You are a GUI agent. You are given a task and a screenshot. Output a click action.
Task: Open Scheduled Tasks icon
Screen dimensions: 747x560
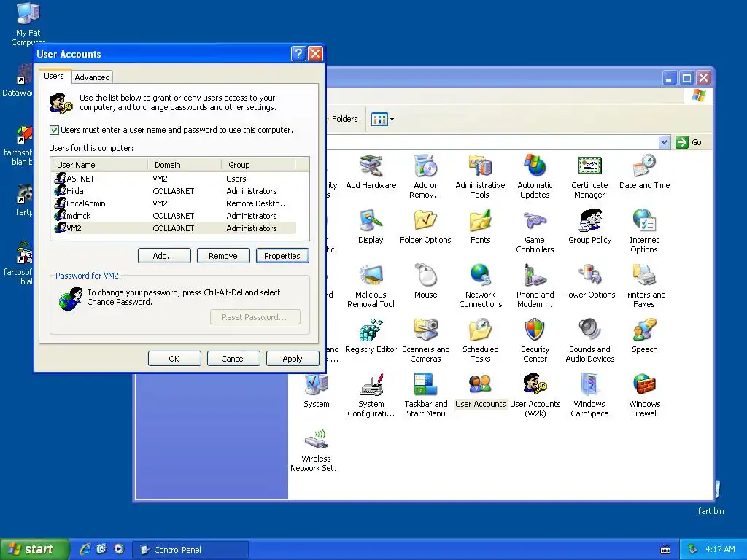(x=480, y=340)
